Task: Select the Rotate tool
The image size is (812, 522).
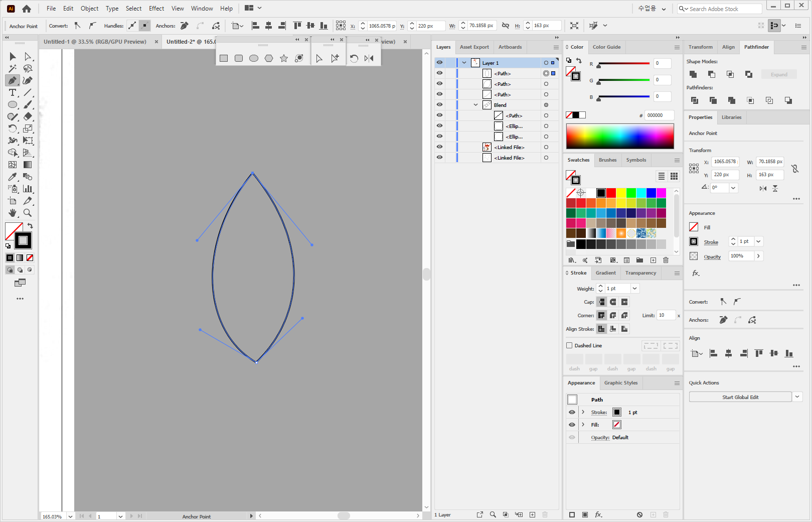Action: (13, 128)
